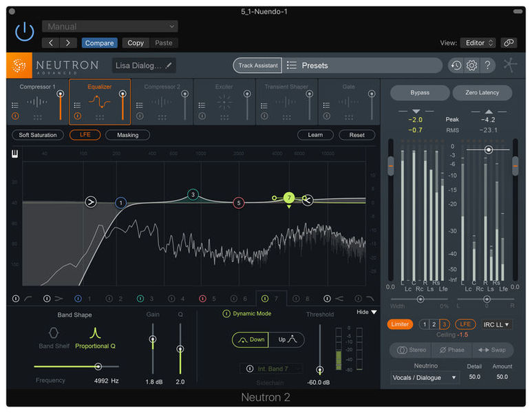Viewport: 532px width, 413px height.
Task: Click the Detail value 50.0 field
Action: [474, 377]
